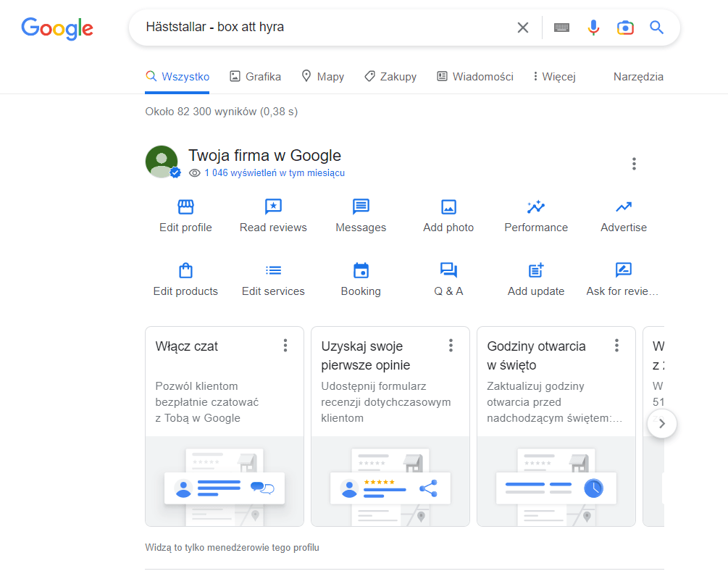The width and height of the screenshot is (728, 579).
Task: Open the 1 046 wyświetleń w tym miesiącu link
Action: [x=275, y=172]
